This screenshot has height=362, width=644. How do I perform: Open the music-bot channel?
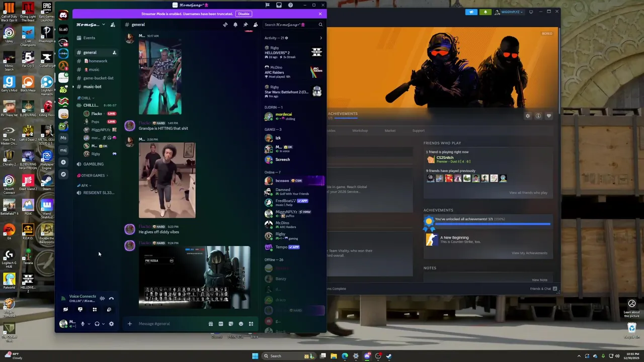pos(97,86)
